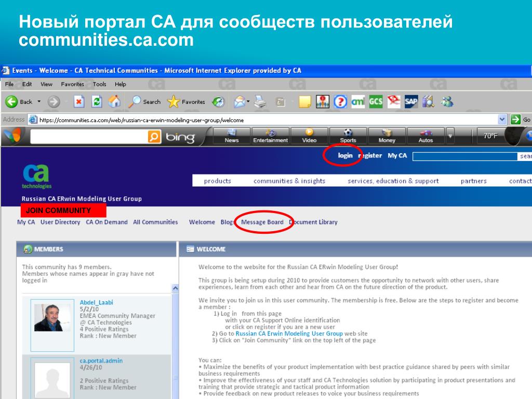Screen dimensions: 532x399
Task: Click the CA technologies logo
Action: 37,177
